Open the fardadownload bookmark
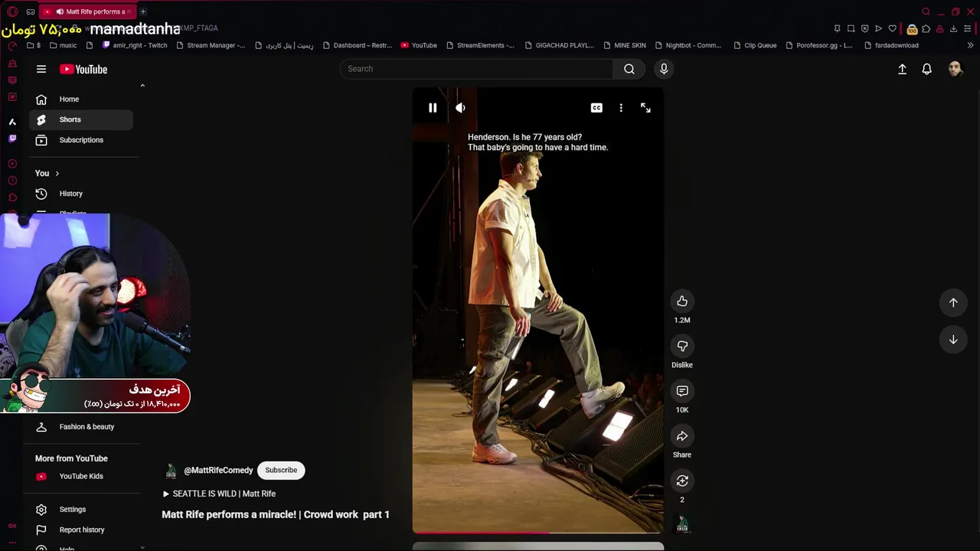This screenshot has height=551, width=980. tap(890, 45)
